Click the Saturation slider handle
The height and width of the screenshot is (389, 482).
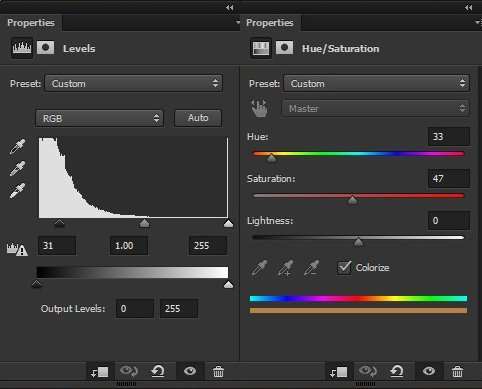point(352,200)
